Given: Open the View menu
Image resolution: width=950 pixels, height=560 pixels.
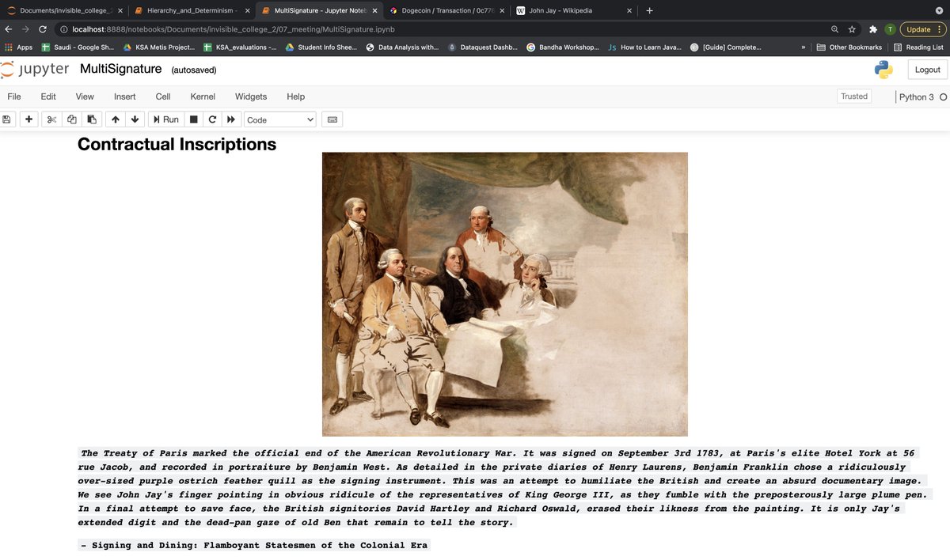Looking at the screenshot, I should (85, 96).
